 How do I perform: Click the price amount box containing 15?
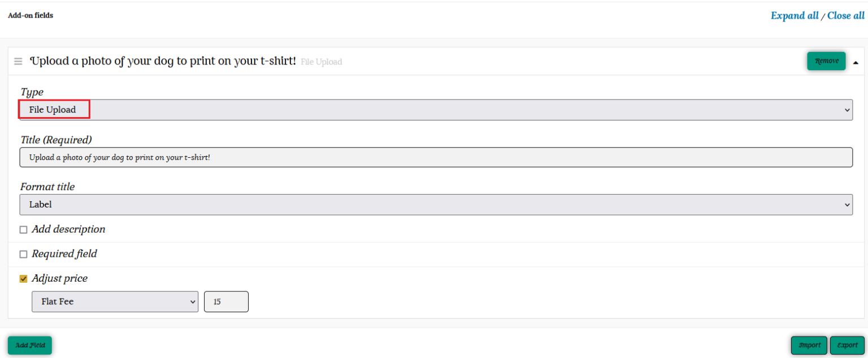tap(226, 301)
